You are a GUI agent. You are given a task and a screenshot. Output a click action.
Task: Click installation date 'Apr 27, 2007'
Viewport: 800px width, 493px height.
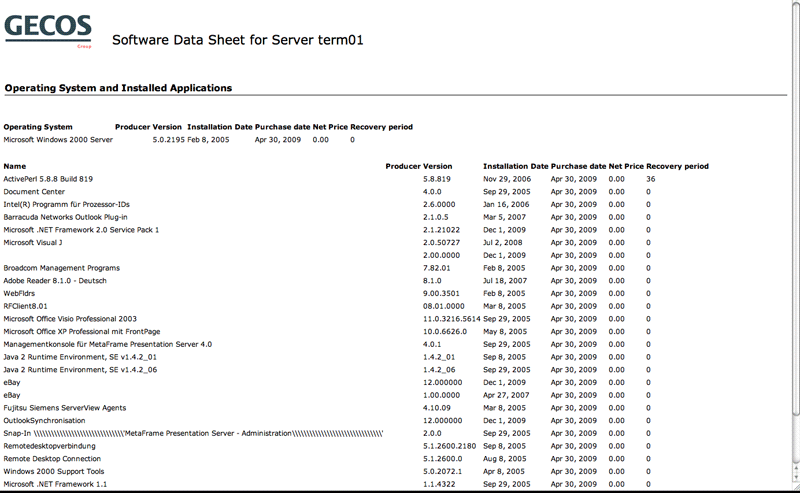[506, 396]
